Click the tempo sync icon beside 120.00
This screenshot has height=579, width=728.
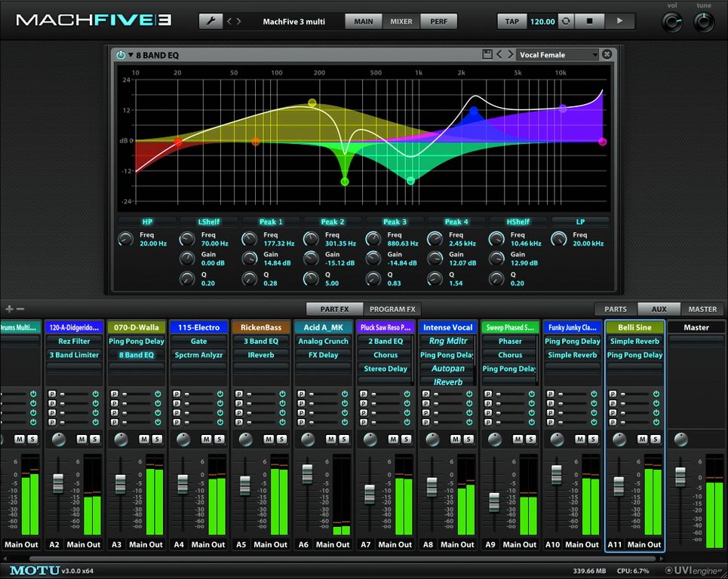tap(566, 21)
